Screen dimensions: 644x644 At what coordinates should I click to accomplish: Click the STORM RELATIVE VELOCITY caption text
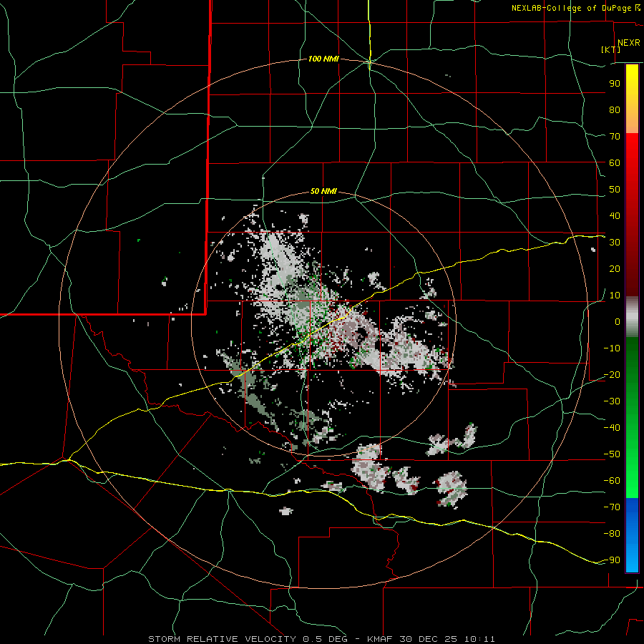click(x=222, y=639)
